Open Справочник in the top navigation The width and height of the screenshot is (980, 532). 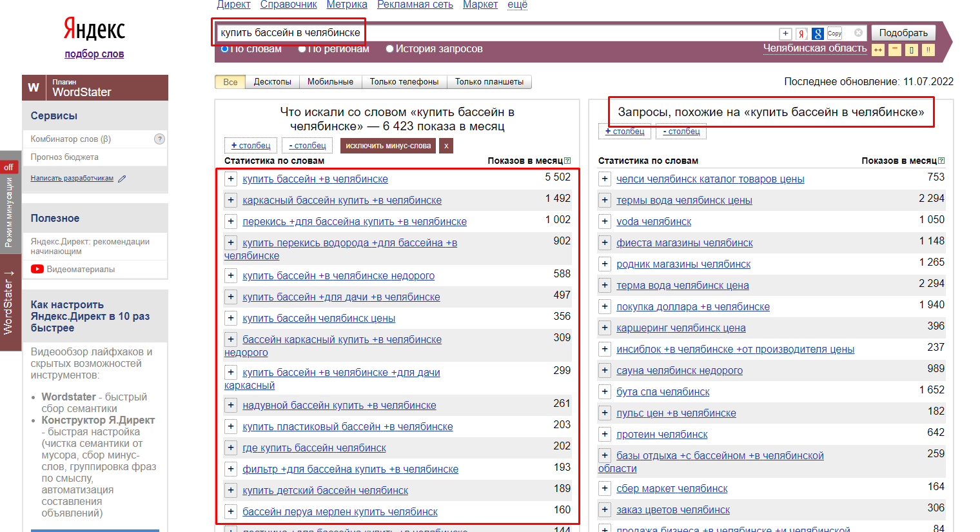289,5
